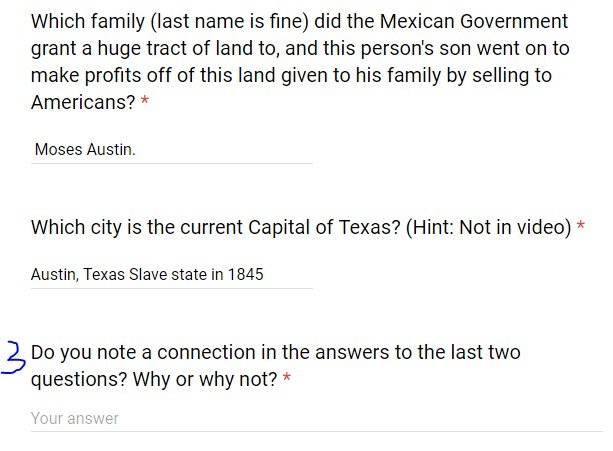The image size is (613, 451).
Task: Click the words 'Mexican Government' in first question
Action: coord(473,21)
